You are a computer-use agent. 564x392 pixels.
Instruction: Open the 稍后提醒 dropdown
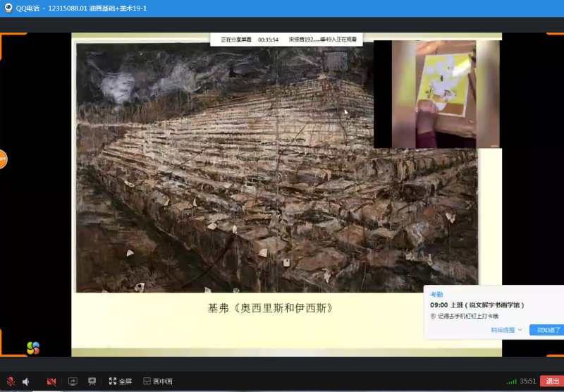coord(506,330)
